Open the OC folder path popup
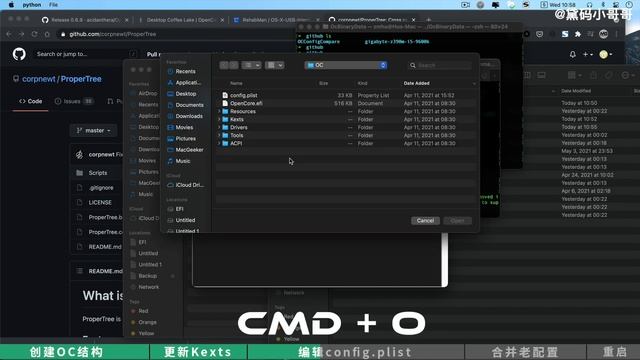 click(x=345, y=65)
